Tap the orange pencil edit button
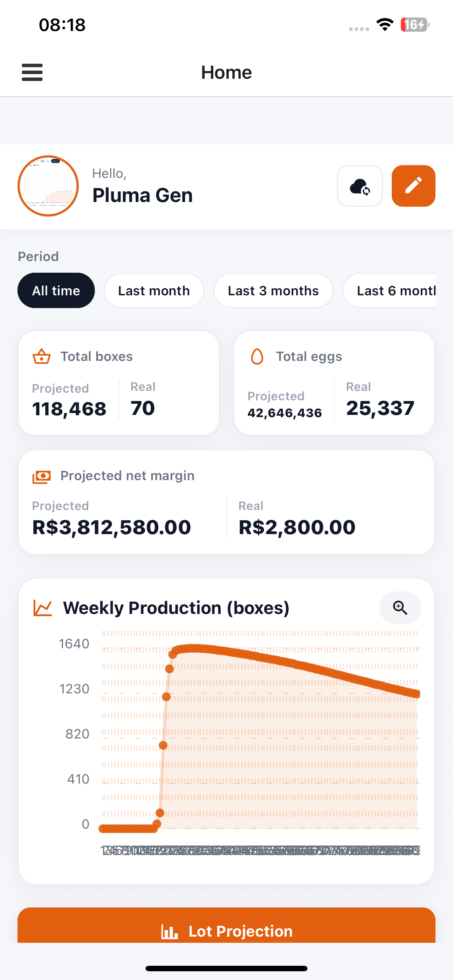Viewport: 453px width, 980px height. [x=413, y=186]
